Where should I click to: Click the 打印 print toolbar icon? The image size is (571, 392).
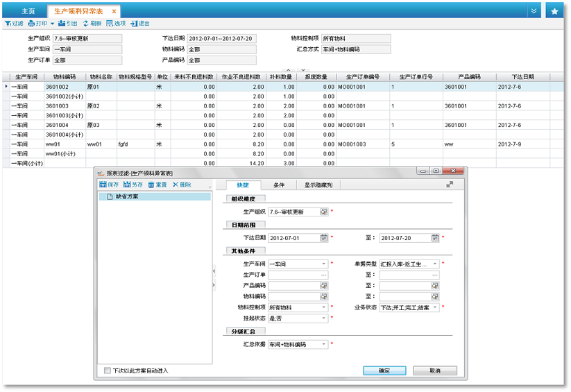point(32,24)
